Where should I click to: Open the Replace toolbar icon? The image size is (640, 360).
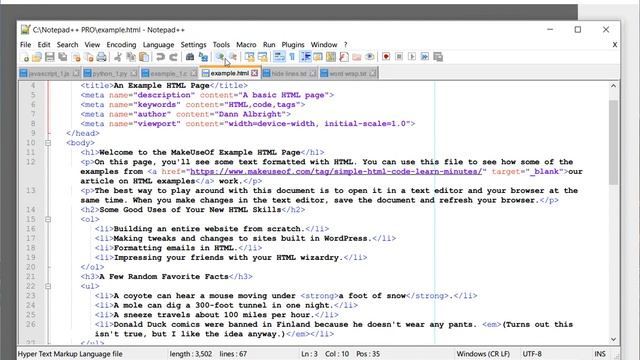point(203,57)
